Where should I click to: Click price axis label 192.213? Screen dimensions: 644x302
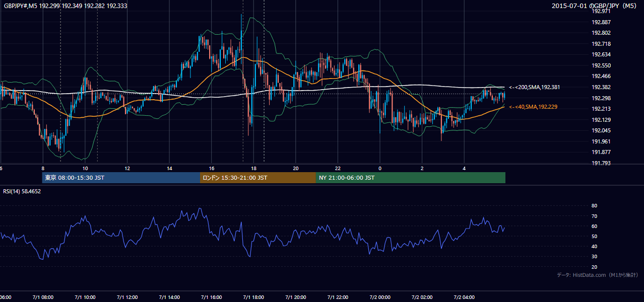(601, 109)
